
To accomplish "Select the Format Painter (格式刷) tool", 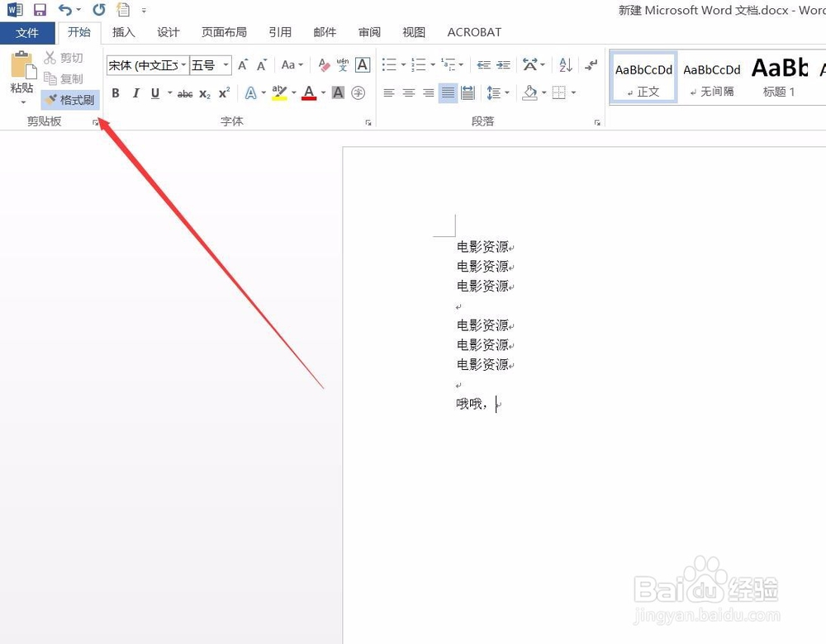I will 69,99.
